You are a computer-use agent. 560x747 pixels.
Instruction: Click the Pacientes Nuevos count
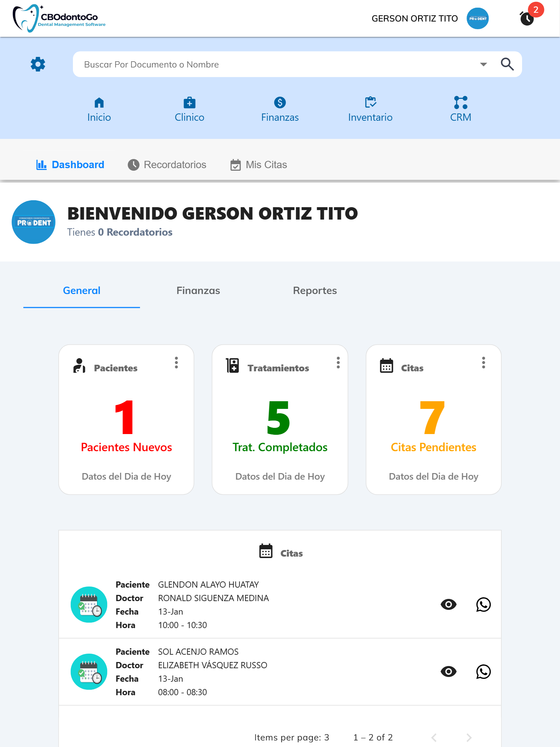tap(124, 417)
